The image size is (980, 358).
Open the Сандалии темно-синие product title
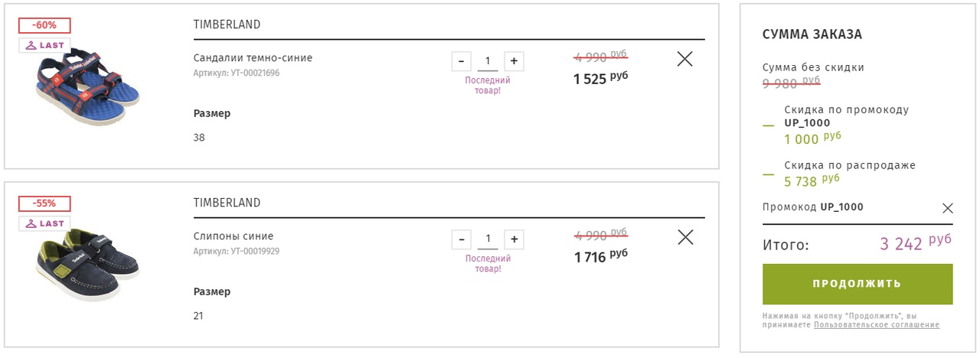(253, 58)
